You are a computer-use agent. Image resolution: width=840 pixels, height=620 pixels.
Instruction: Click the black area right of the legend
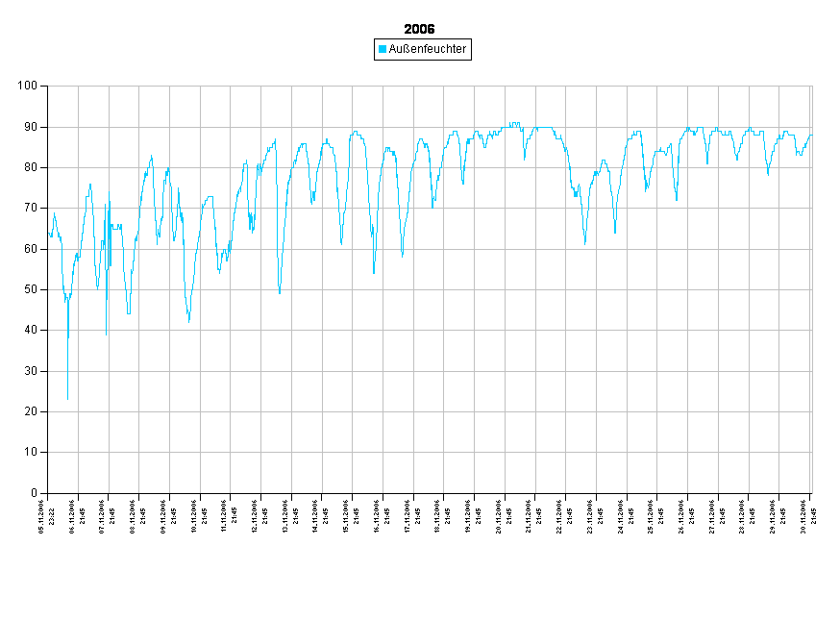coord(654,49)
